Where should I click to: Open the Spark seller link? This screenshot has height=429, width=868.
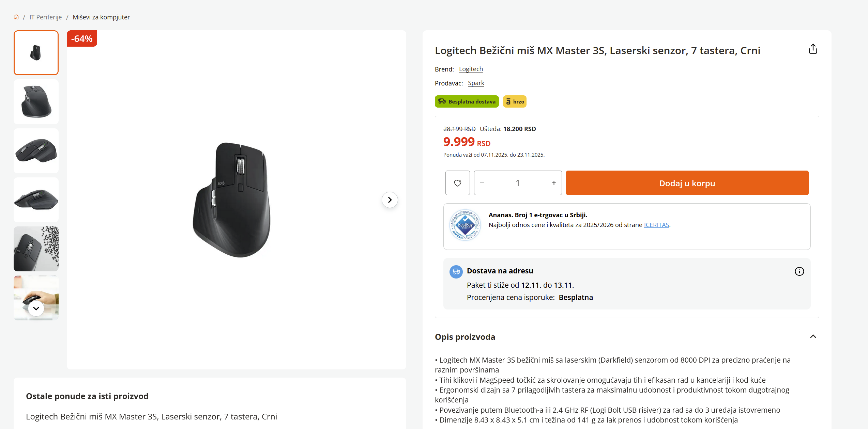coord(476,83)
